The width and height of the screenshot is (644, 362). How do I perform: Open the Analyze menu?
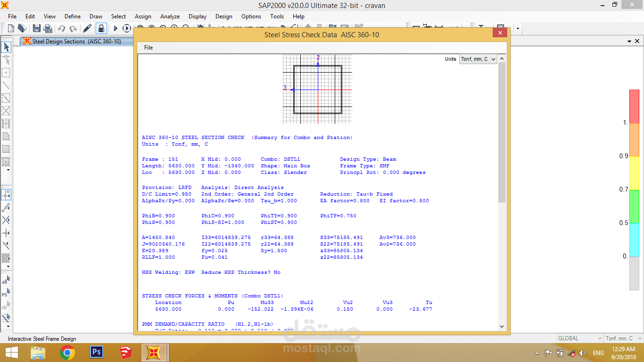170,16
